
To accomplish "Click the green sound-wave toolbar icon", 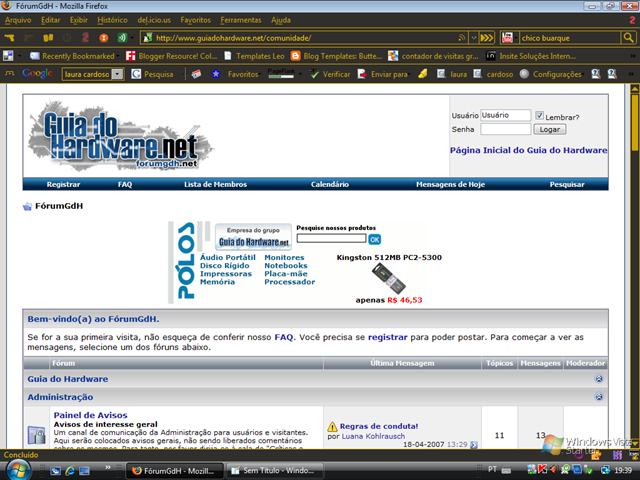I will [122, 38].
